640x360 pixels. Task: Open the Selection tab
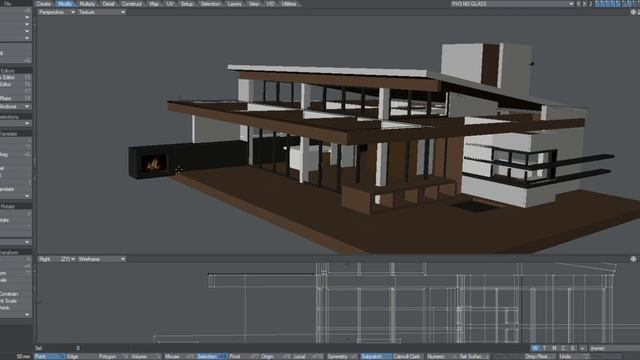[211, 4]
